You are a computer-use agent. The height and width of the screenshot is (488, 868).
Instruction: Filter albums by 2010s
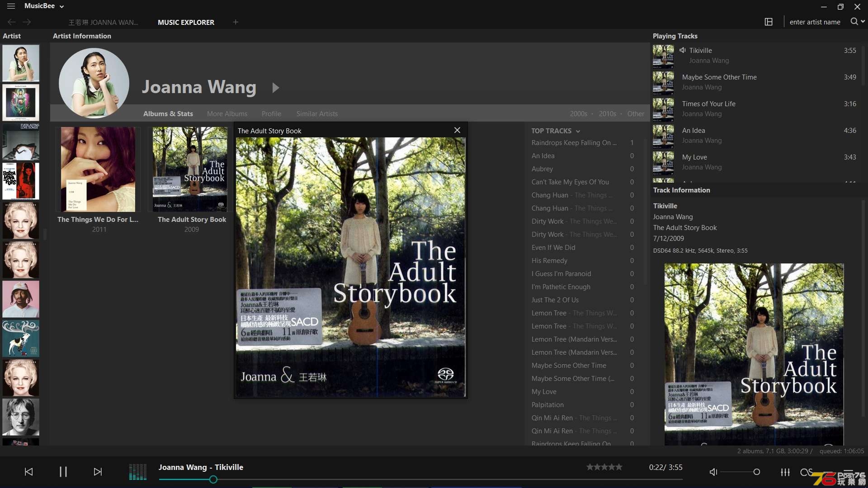coord(608,114)
